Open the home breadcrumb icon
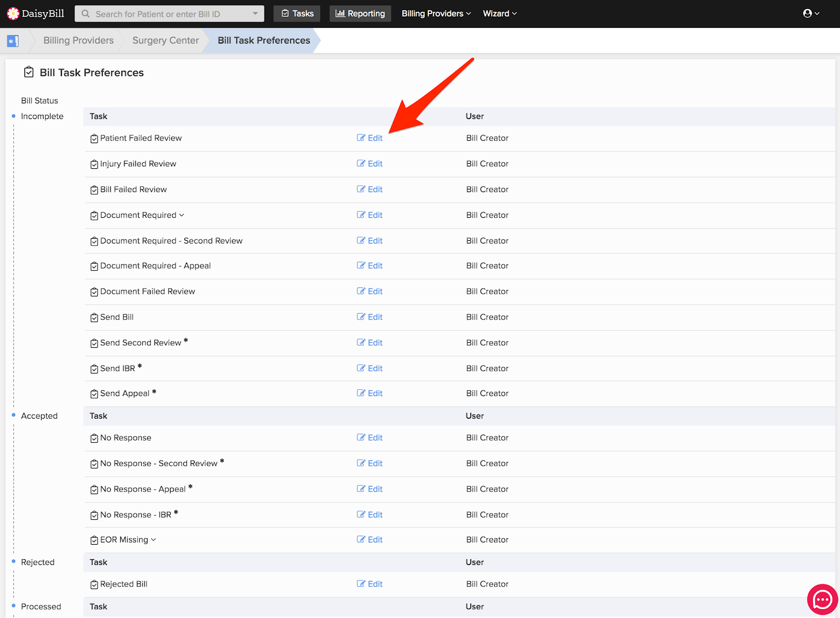Image resolution: width=840 pixels, height=618 pixels. click(13, 40)
